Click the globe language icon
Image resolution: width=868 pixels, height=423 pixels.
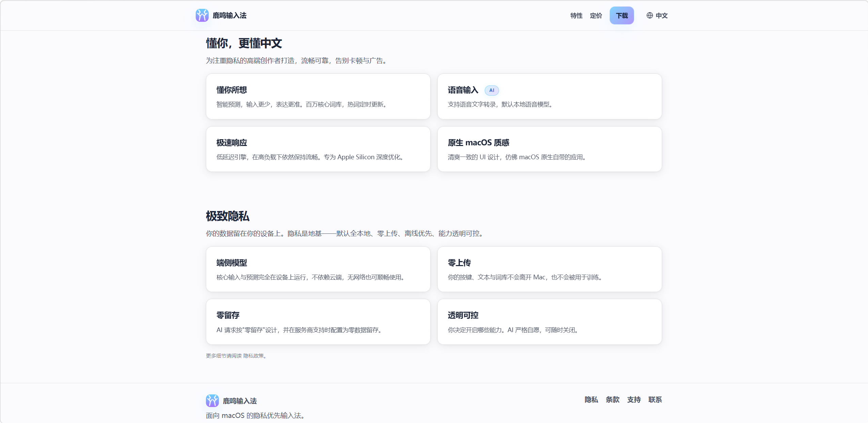[x=649, y=15]
